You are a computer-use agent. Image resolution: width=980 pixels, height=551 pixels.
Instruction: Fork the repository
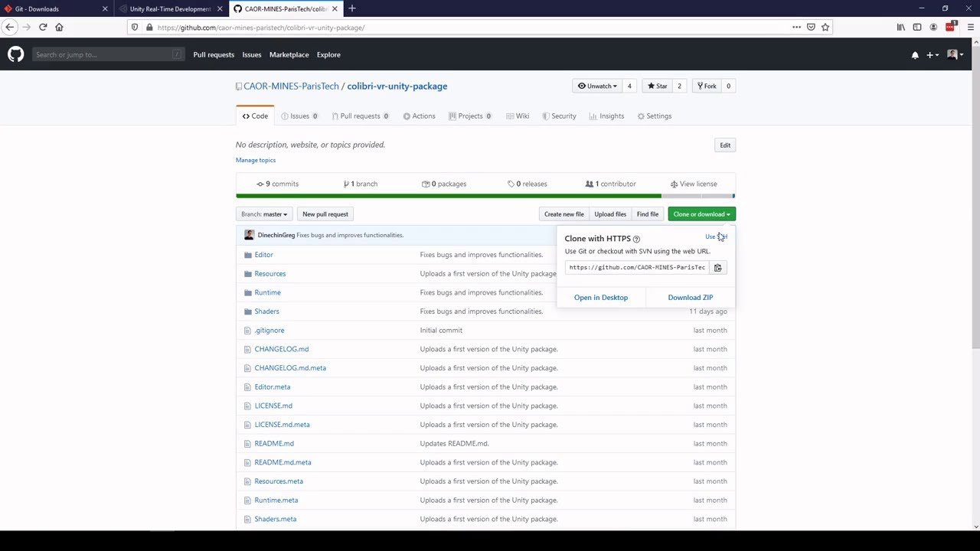click(706, 86)
